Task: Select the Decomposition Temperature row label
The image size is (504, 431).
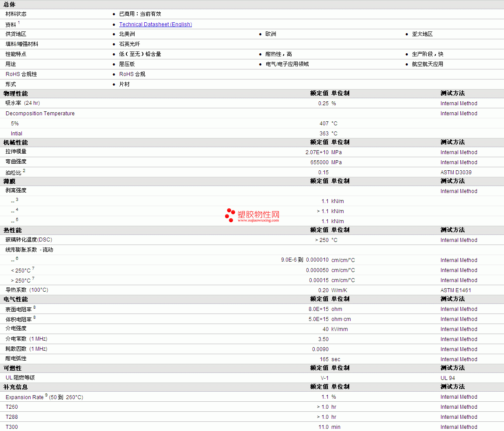Action: point(40,114)
